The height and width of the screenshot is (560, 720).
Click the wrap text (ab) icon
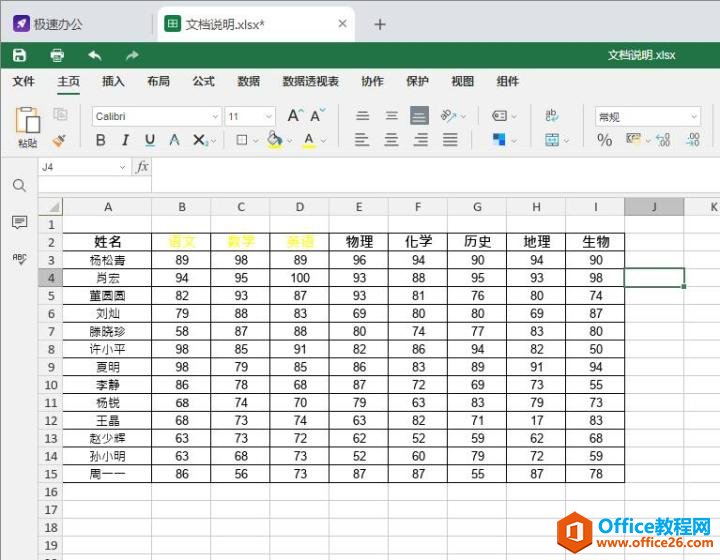(552, 115)
